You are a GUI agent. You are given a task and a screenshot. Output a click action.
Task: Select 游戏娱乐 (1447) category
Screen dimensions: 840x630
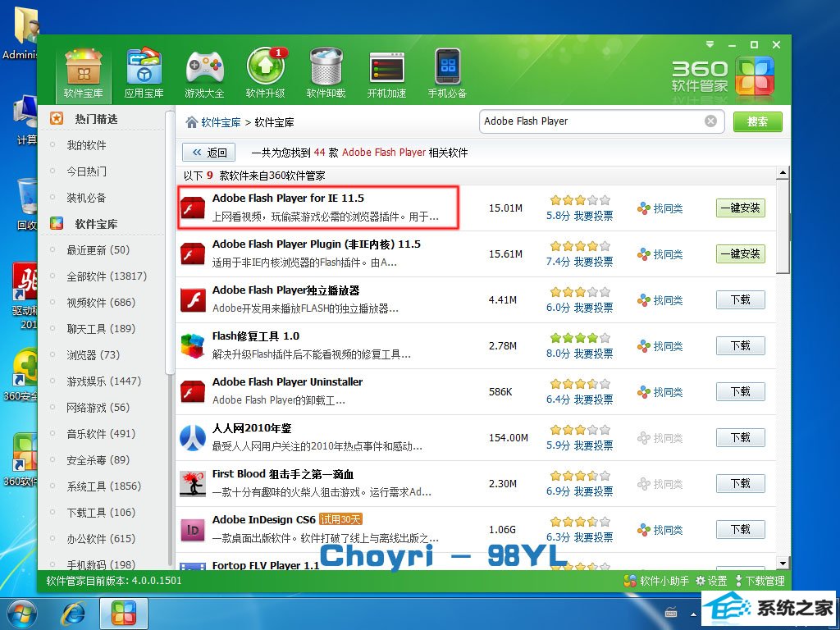[104, 381]
